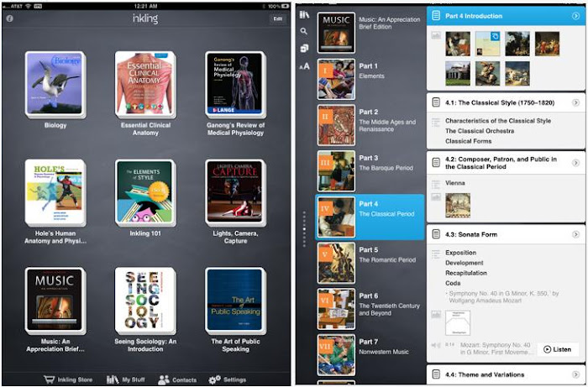Screen dimensions: 588x387
Task: Go to the Inkling Store tab
Action: 68,379
